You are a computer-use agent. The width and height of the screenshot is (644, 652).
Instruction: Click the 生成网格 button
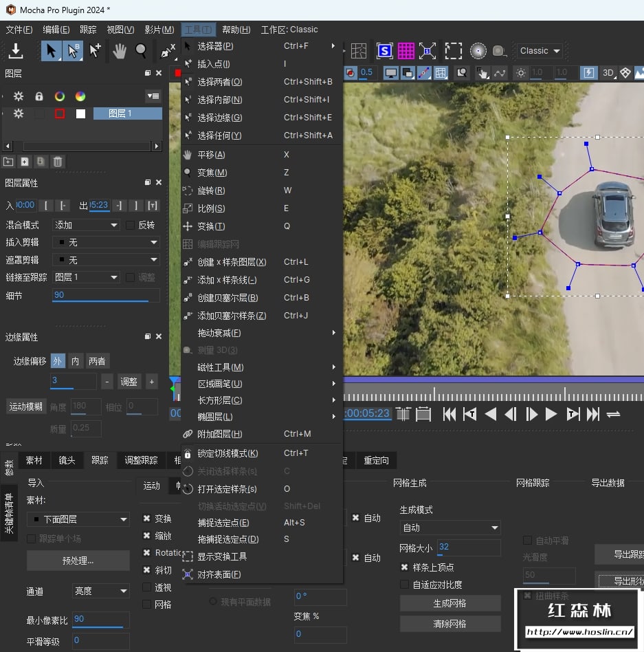pyautogui.click(x=450, y=603)
